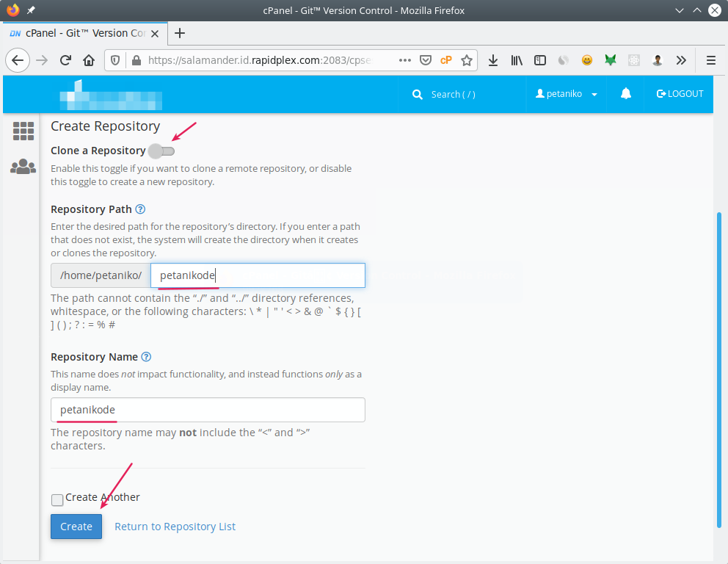Click Return to Repository List link
Screen dimensions: 728x564
(x=175, y=527)
